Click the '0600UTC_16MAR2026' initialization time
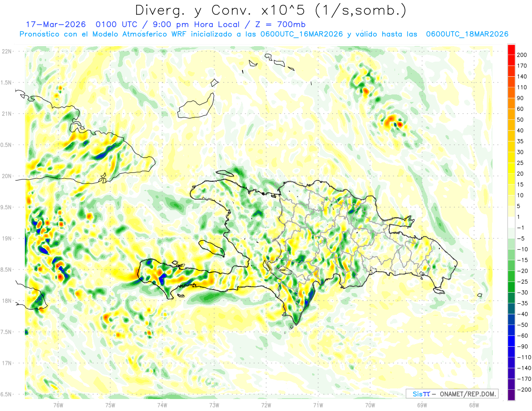Viewport: 532px width, 411px height. click(301, 34)
